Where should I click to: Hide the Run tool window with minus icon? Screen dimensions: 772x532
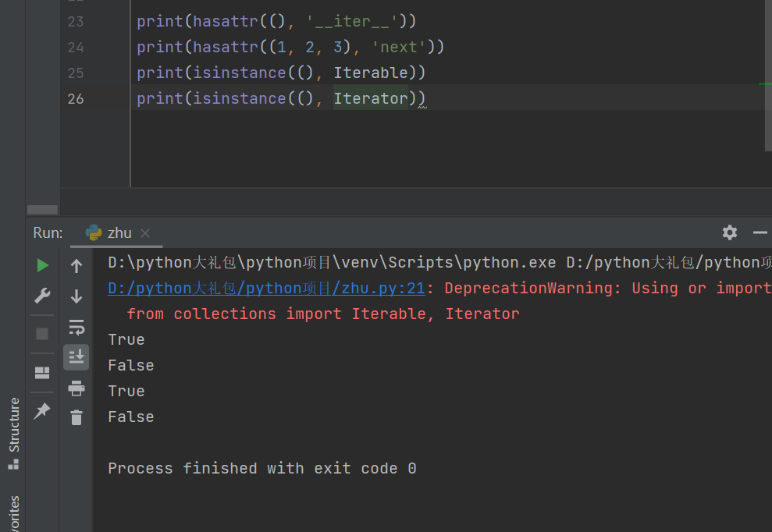(x=760, y=232)
